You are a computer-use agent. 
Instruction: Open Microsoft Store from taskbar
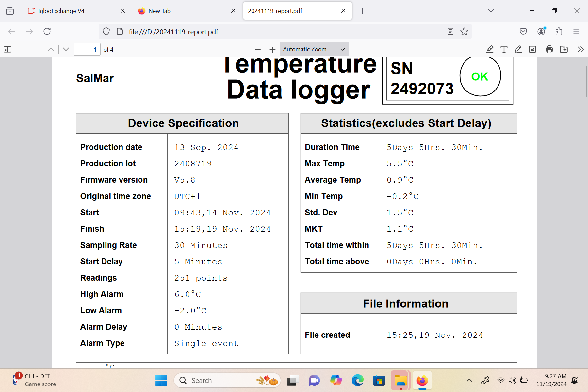pos(379,381)
